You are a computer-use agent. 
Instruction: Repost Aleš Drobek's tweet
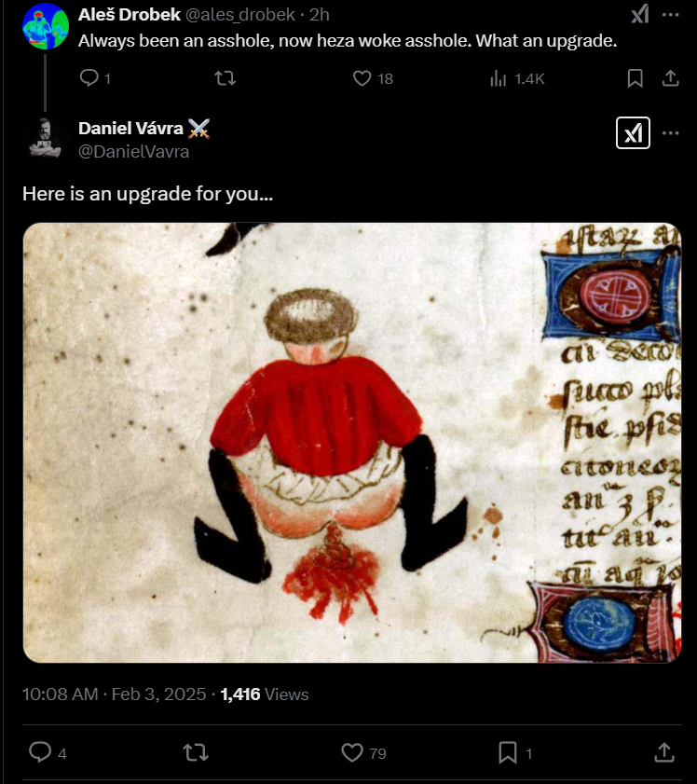pyautogui.click(x=225, y=78)
